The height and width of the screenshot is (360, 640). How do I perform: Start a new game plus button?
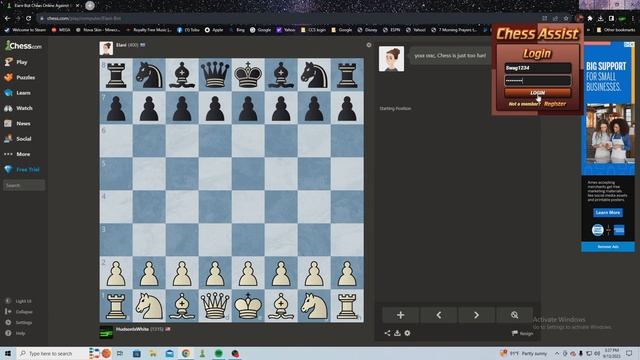click(x=400, y=315)
